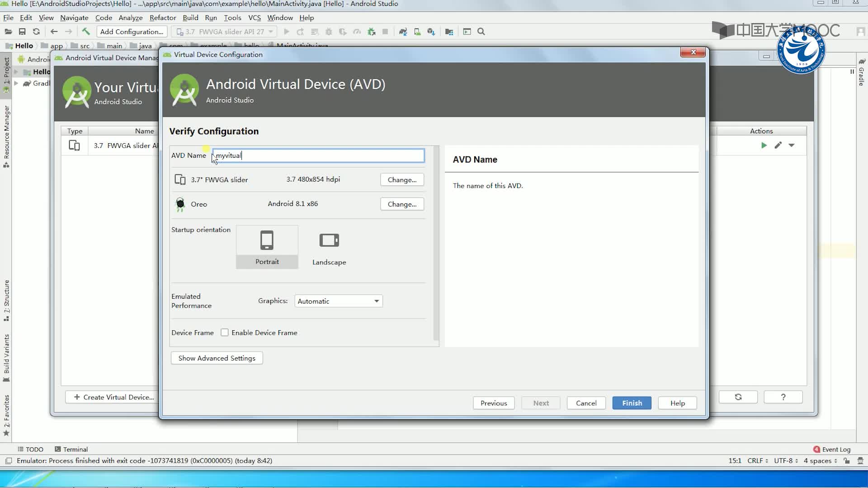Open the Tools menu in menu bar
This screenshot has width=868, height=488.
(232, 17)
